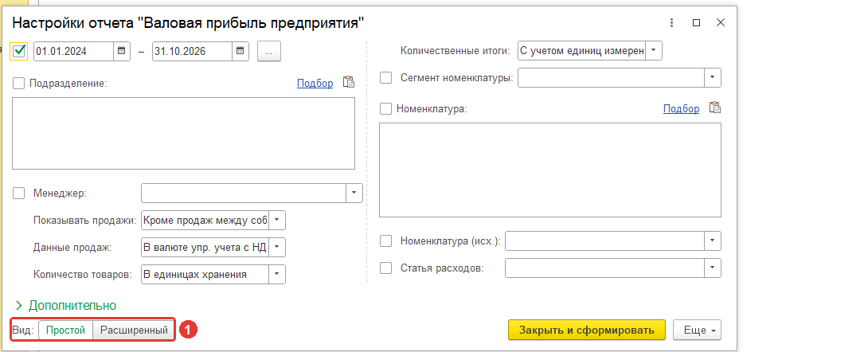The height and width of the screenshot is (352, 868).
Task: Open the three-dot window options menu
Action: point(672,22)
